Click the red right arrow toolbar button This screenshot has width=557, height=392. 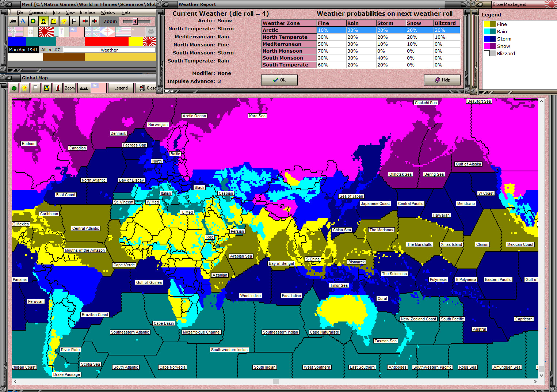tap(95, 21)
